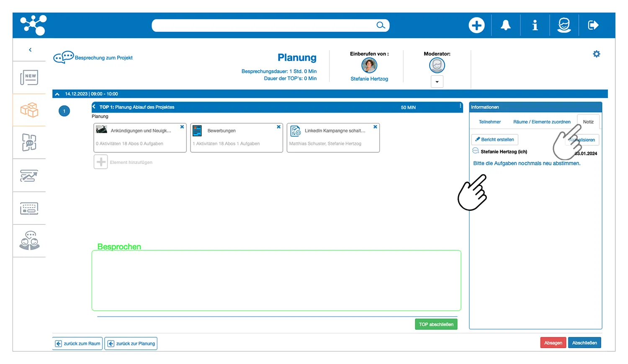
Task: Switch to the Teilnehmer tab
Action: pos(489,122)
